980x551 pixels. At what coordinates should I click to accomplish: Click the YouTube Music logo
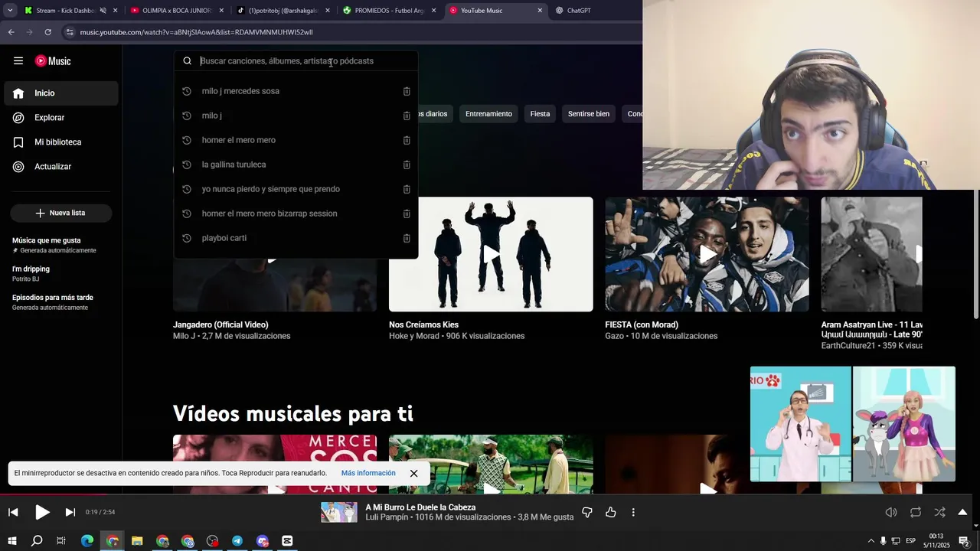tap(53, 61)
